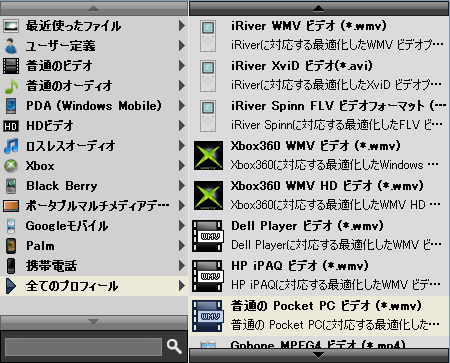Click the HP iPAQ WMV film icon
Viewport: 450px width, 363px height.
208,276
